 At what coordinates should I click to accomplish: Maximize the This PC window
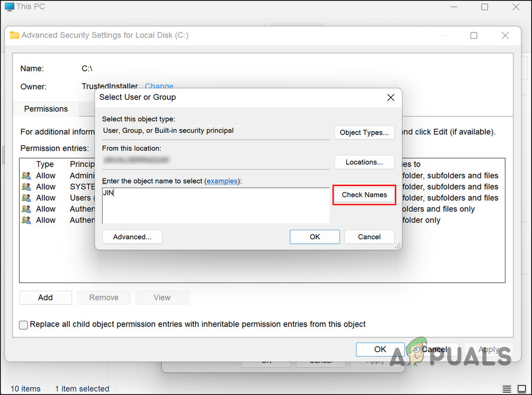pyautogui.click(x=485, y=7)
